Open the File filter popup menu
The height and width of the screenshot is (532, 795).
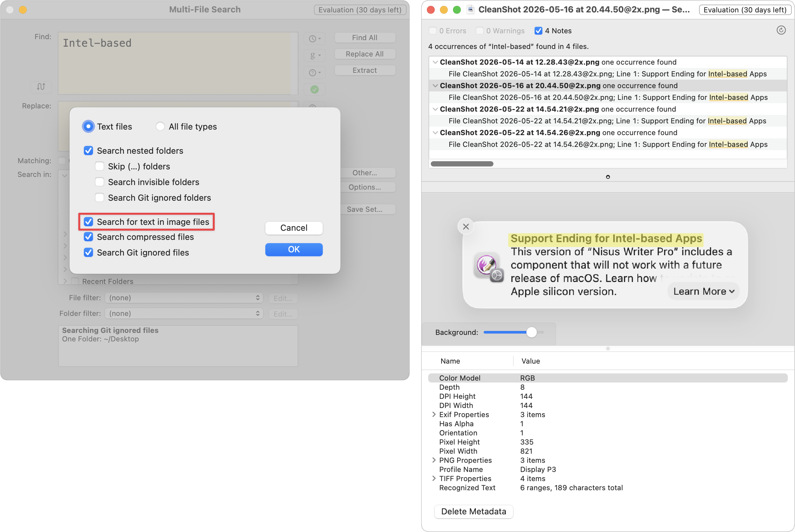[x=184, y=298]
